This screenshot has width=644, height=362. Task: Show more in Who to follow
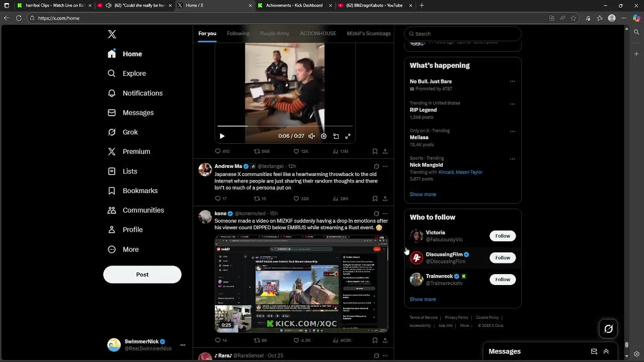pos(423,299)
